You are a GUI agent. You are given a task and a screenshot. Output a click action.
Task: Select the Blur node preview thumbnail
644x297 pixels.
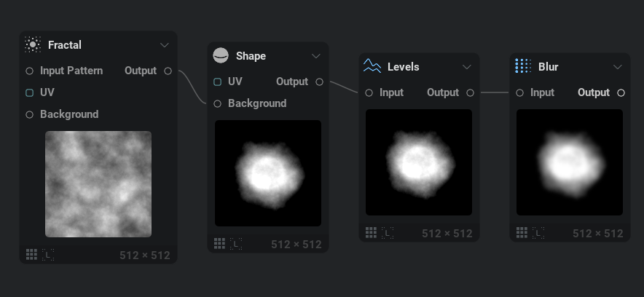570,162
